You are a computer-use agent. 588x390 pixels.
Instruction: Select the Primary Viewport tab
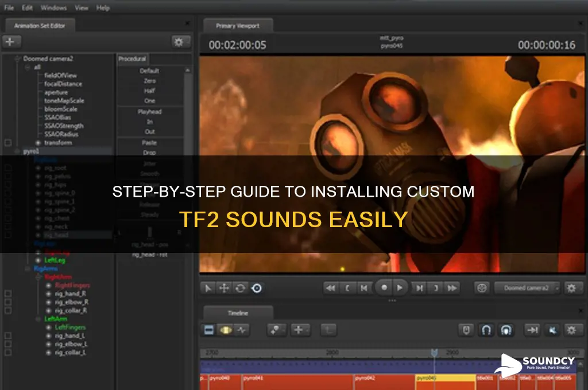coord(238,25)
